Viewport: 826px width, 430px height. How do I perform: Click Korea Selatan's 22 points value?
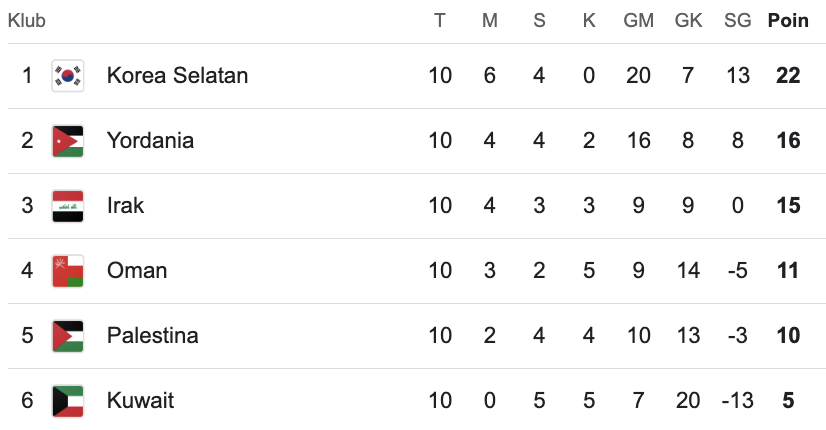click(788, 76)
